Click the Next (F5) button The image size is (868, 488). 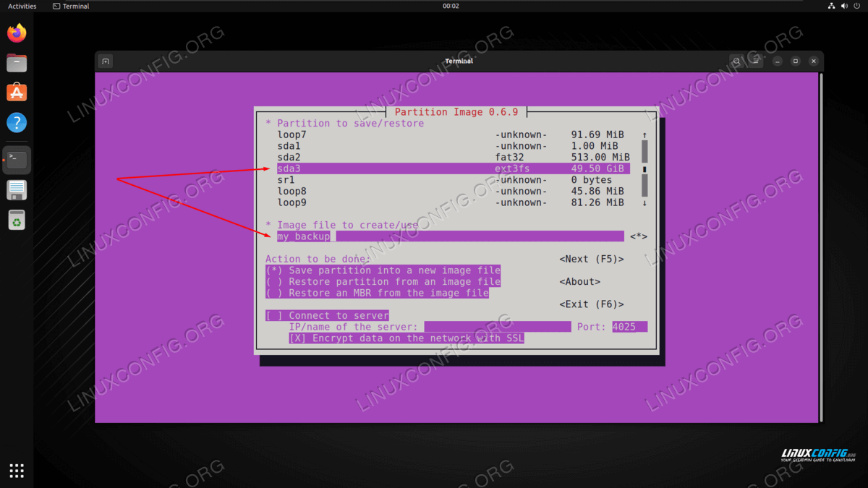592,259
